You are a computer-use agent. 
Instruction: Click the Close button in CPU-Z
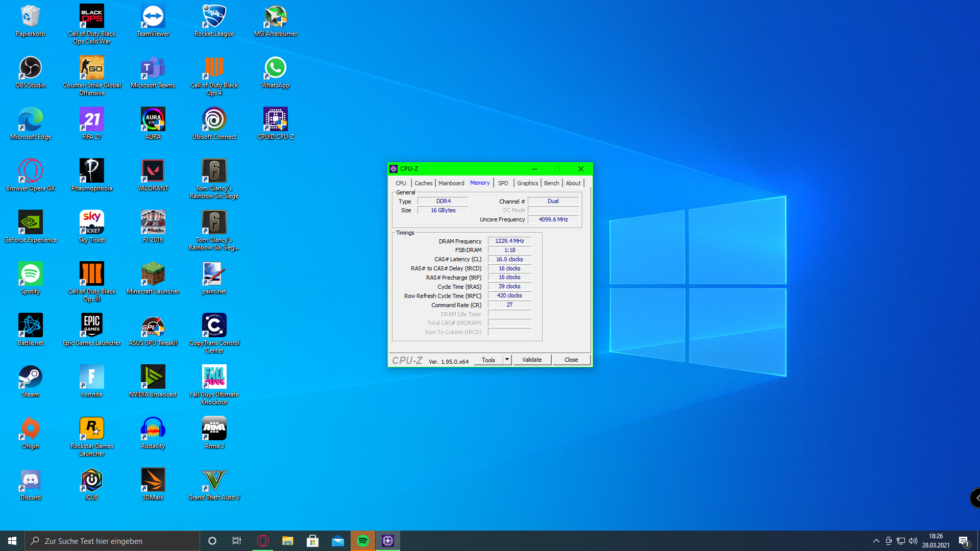571,360
